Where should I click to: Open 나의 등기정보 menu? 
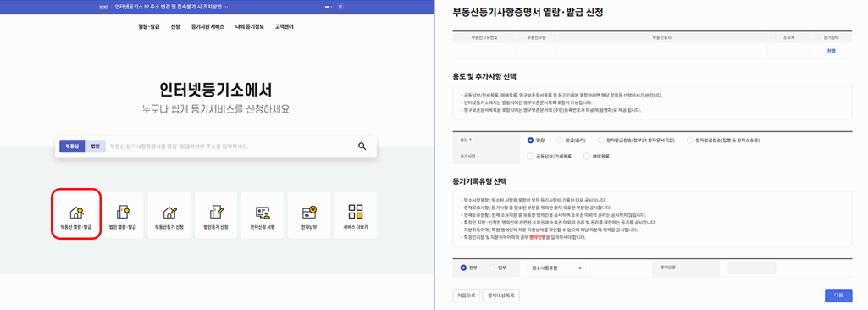pyautogui.click(x=250, y=26)
